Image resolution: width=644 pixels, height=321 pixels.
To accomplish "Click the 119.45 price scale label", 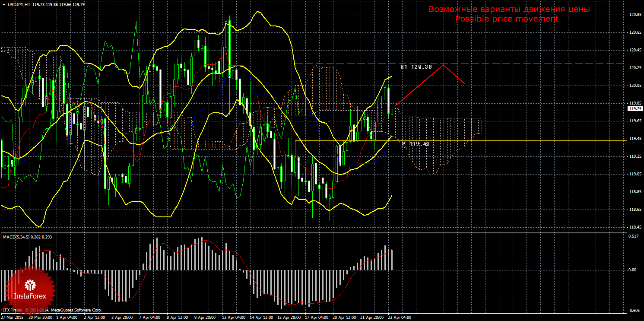I will click(634, 139).
